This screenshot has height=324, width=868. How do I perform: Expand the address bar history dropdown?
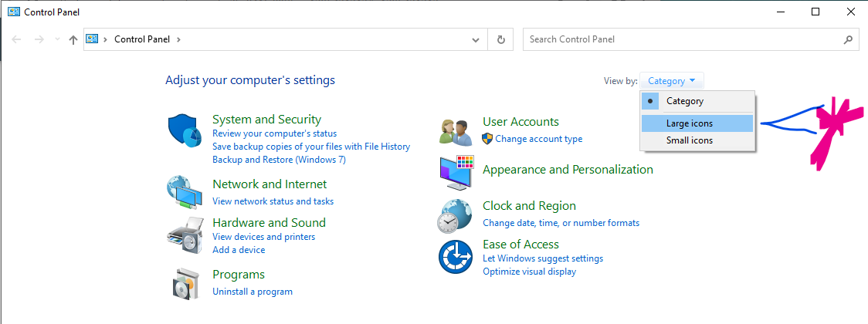[476, 39]
